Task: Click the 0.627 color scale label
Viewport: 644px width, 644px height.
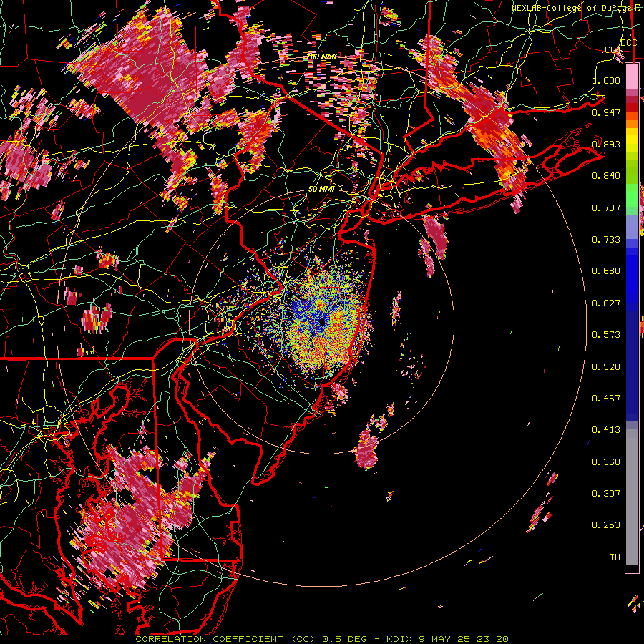Action: pyautogui.click(x=606, y=303)
